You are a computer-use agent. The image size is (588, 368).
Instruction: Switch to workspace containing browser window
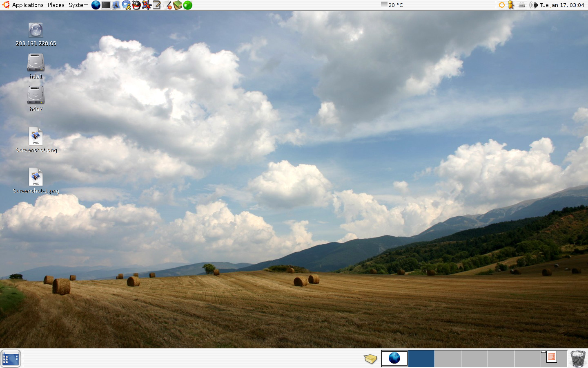click(x=395, y=358)
